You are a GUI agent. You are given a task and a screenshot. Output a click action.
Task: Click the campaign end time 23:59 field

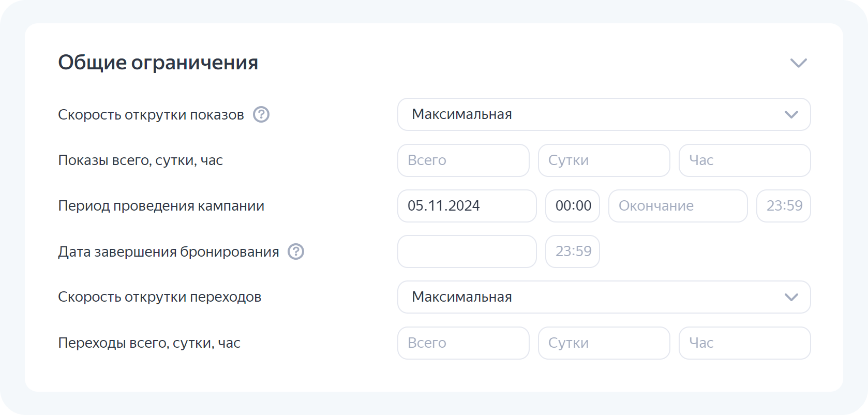pyautogui.click(x=783, y=206)
